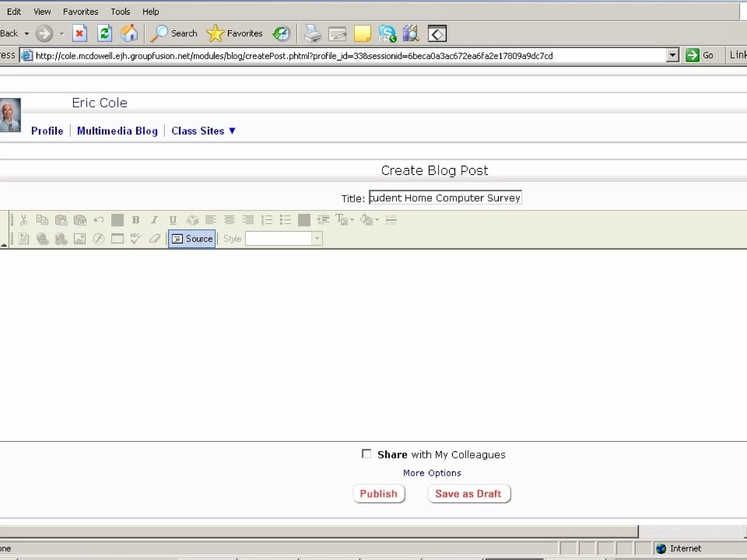Click the horizontal scrollbar at bottom
The height and width of the screenshot is (560, 747).
(317, 532)
